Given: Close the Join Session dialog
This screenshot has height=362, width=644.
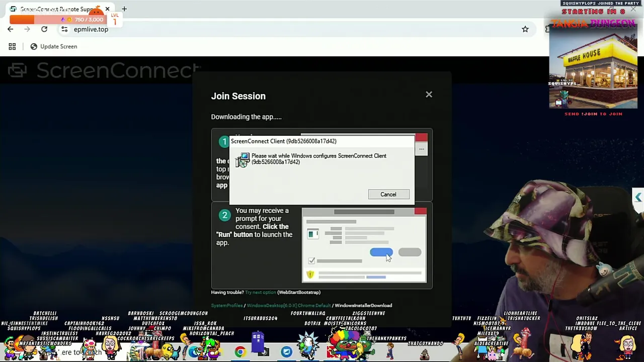Looking at the screenshot, I should 429,95.
